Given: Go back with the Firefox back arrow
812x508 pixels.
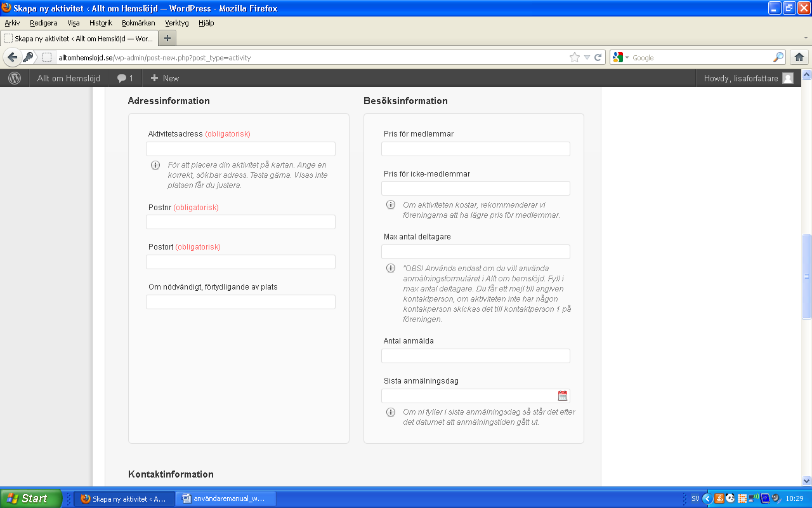Looking at the screenshot, I should 12,57.
